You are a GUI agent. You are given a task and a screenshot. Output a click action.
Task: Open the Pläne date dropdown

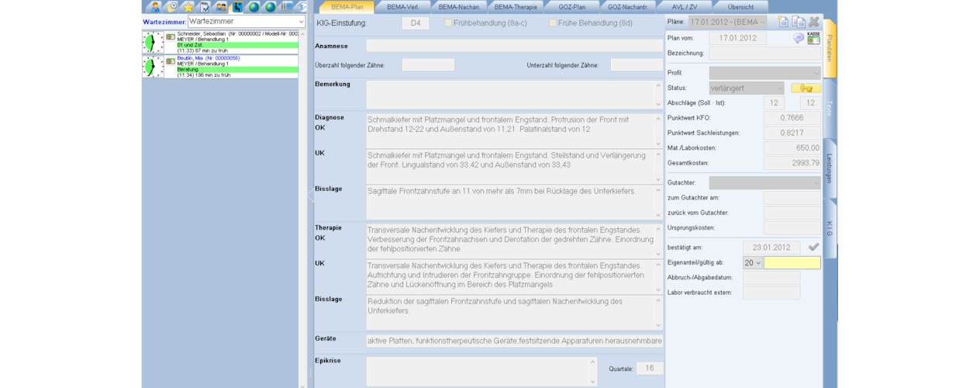coord(761,22)
